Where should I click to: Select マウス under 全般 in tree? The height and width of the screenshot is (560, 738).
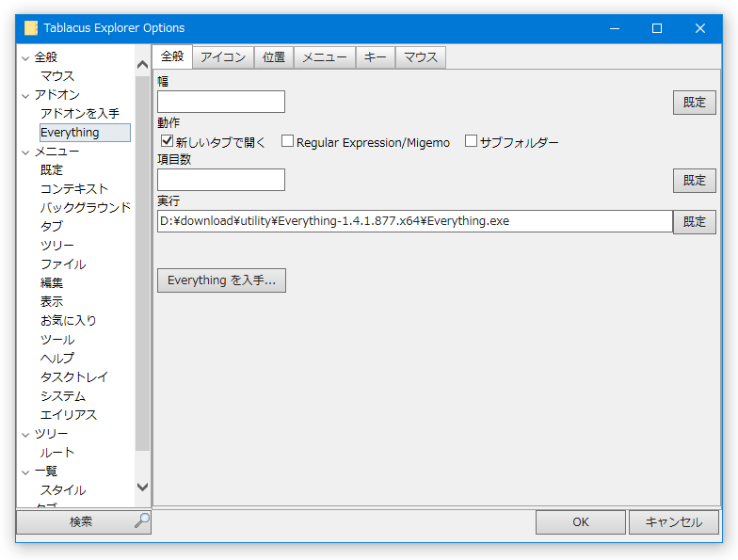[x=57, y=76]
